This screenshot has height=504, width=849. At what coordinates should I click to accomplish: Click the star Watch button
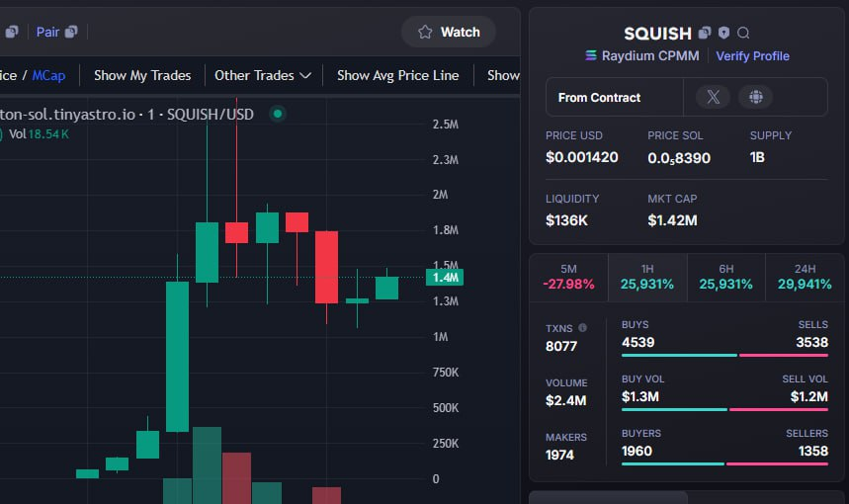449,32
